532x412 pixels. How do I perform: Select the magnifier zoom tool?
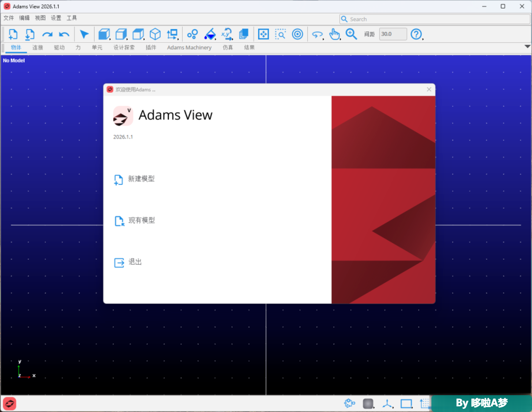(x=351, y=34)
